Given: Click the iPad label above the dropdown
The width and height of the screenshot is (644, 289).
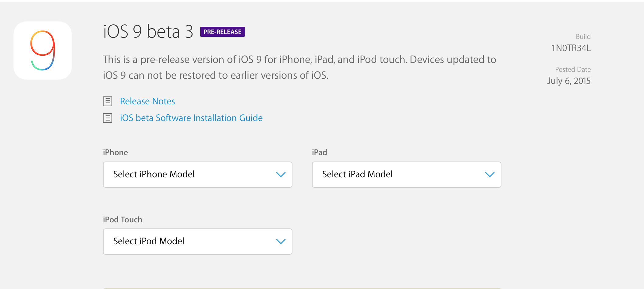Looking at the screenshot, I should coord(319,152).
